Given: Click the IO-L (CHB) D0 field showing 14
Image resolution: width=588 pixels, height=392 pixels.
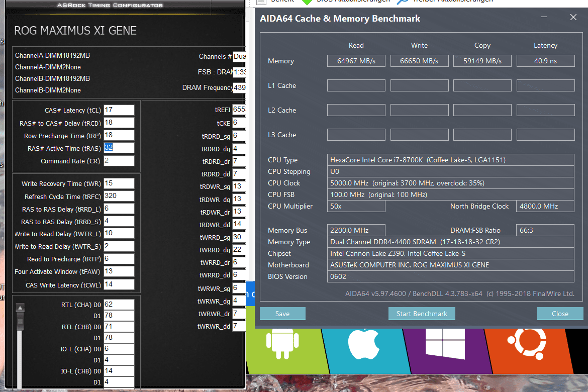Looking at the screenshot, I should pos(119,370).
